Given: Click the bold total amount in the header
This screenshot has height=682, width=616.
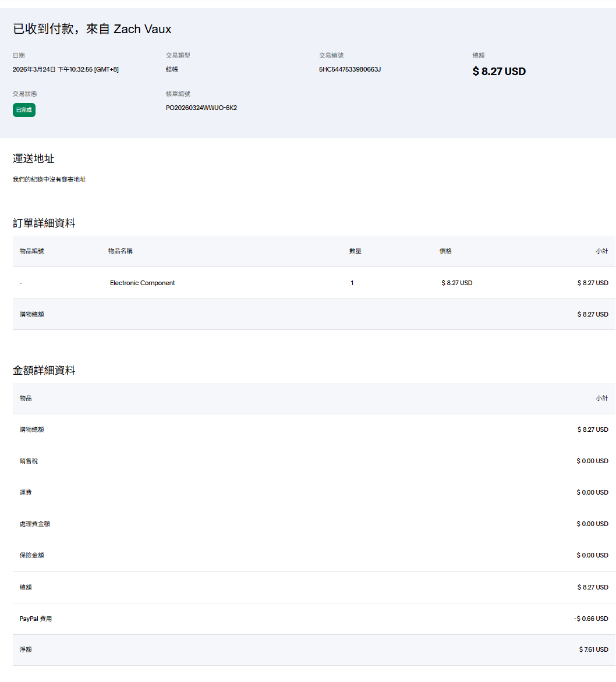Looking at the screenshot, I should (x=499, y=72).
